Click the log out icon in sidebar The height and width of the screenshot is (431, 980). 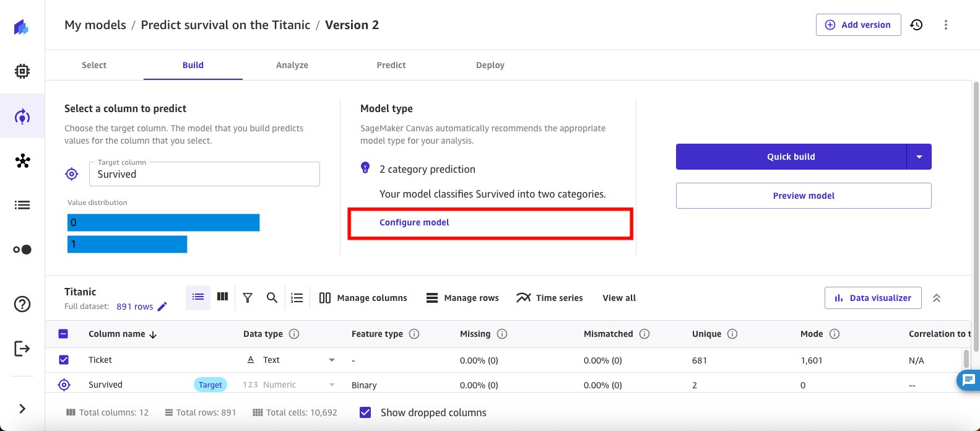22,349
